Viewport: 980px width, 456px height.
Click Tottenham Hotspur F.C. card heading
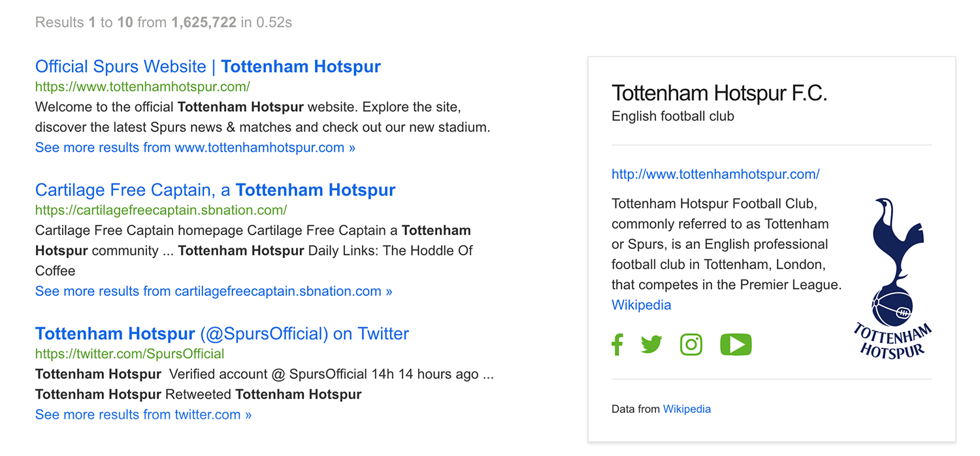click(719, 93)
